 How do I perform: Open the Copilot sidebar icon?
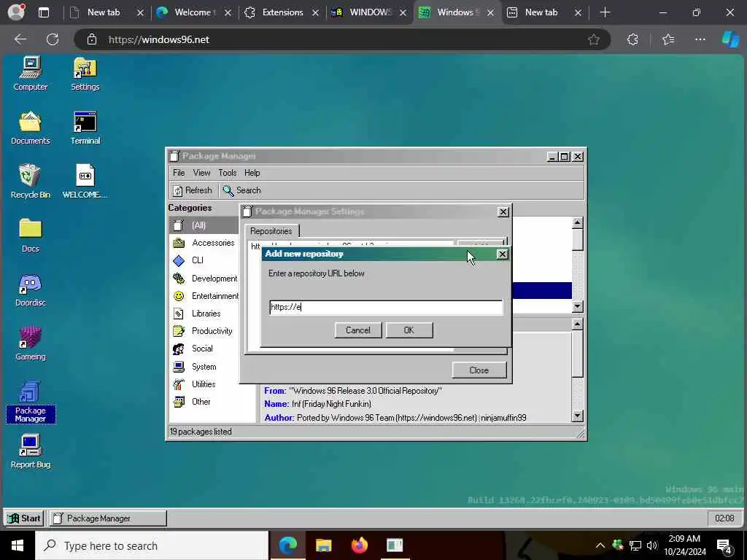pos(730,39)
